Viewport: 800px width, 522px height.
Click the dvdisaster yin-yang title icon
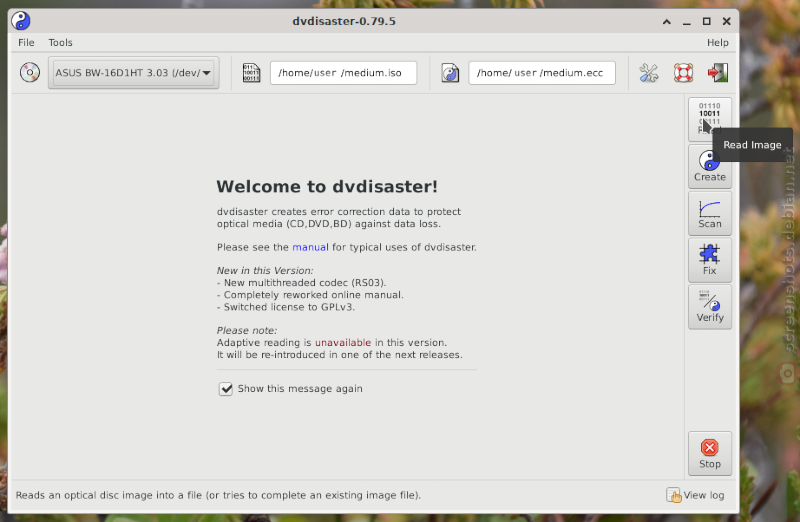tap(21, 21)
